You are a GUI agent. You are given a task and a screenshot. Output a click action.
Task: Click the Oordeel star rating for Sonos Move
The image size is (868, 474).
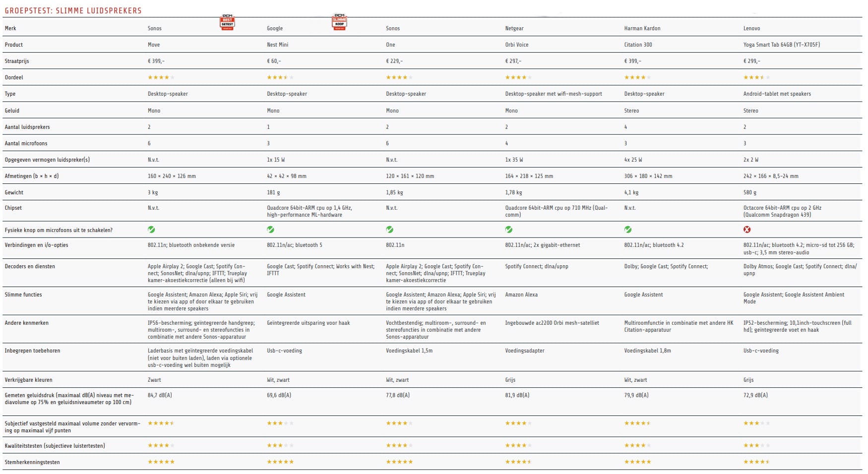tap(161, 77)
